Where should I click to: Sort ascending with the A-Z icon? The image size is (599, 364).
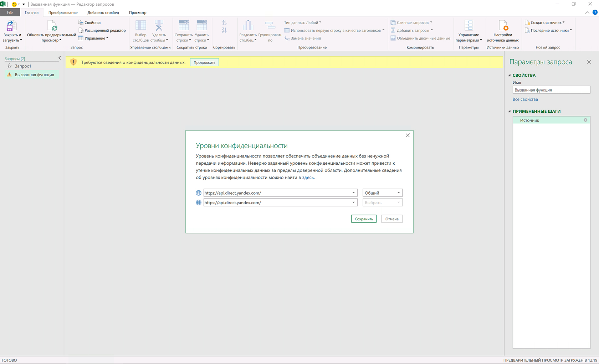coord(224,22)
